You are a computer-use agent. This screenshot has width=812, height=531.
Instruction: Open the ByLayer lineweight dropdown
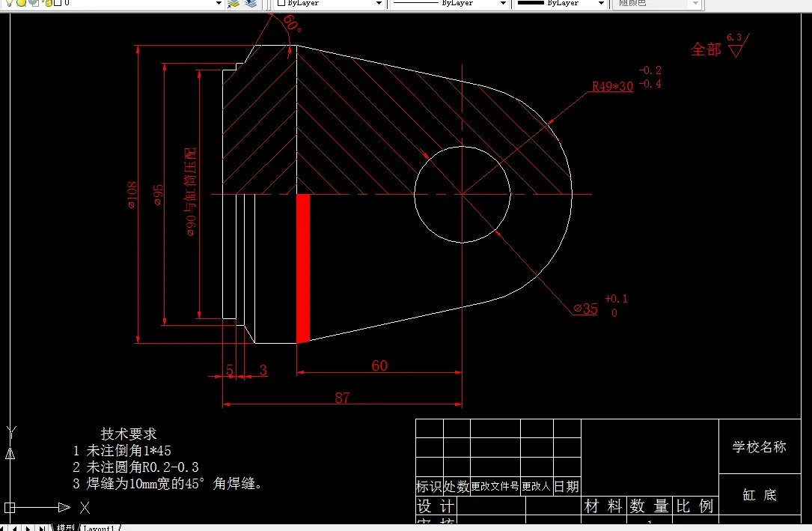[x=601, y=3]
